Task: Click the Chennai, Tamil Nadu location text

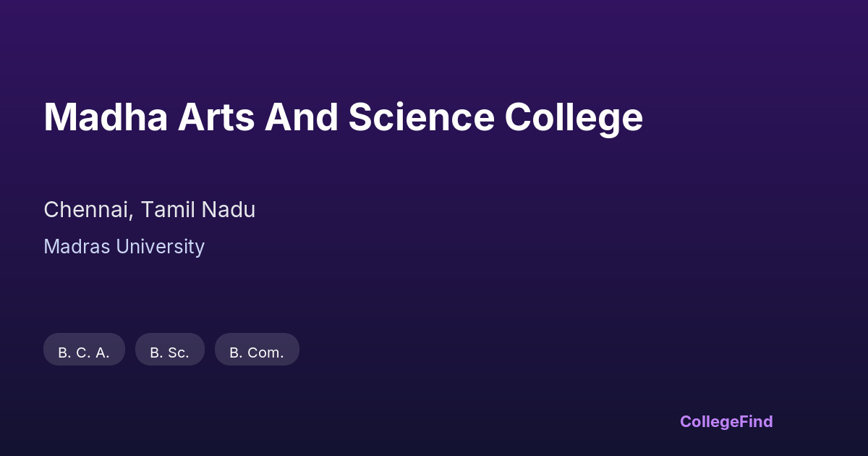Action: pos(149,210)
